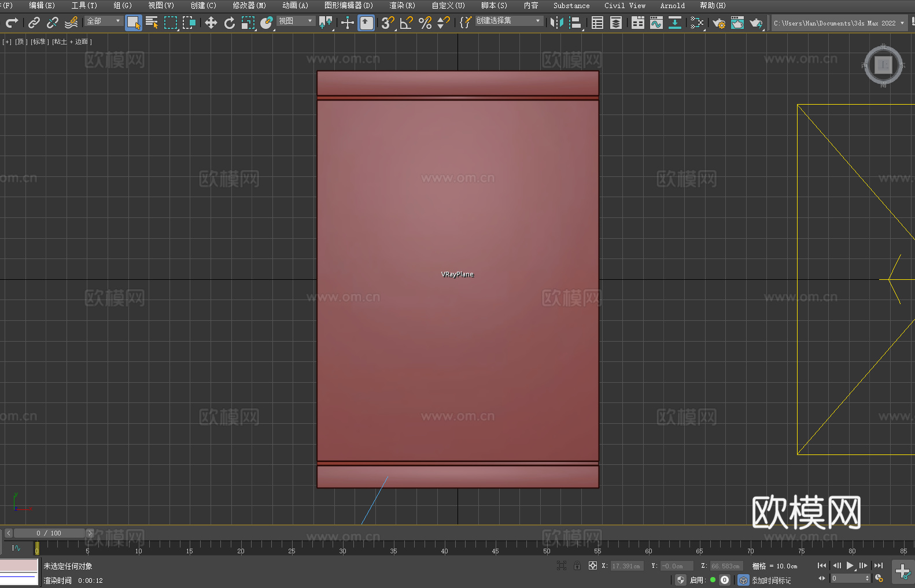The height and width of the screenshot is (588, 915).
Task: Click the Align tool icon
Action: (575, 23)
